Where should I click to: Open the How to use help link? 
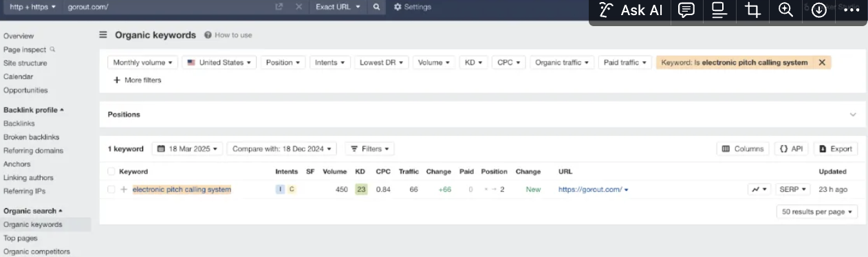tap(228, 35)
